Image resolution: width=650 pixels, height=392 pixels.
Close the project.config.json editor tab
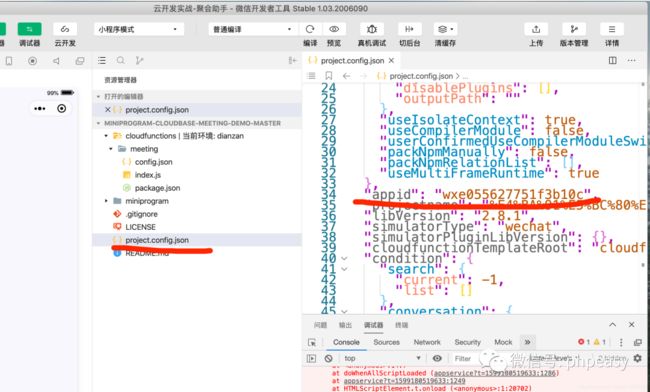pos(391,60)
